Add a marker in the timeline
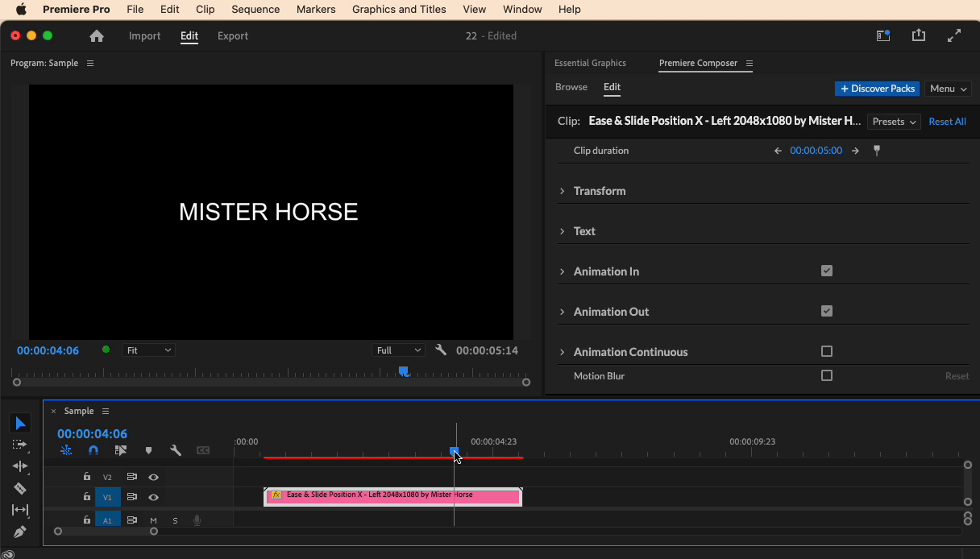 tap(148, 451)
